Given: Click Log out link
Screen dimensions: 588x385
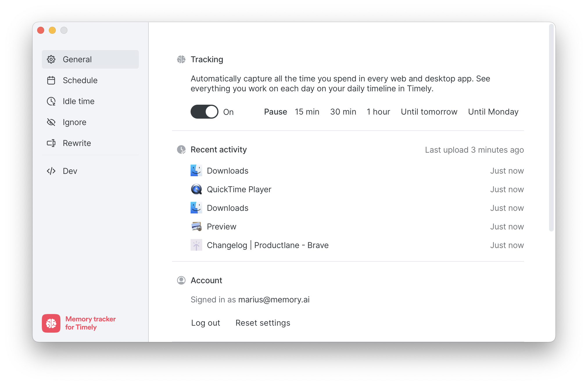Looking at the screenshot, I should click(205, 323).
